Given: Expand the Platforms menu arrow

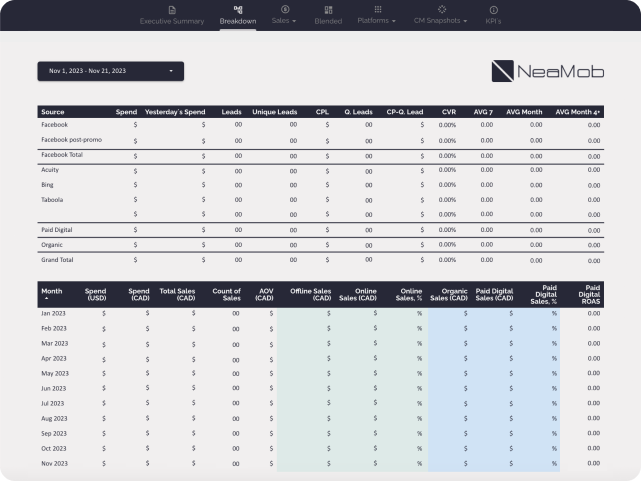Looking at the screenshot, I should pos(394,20).
